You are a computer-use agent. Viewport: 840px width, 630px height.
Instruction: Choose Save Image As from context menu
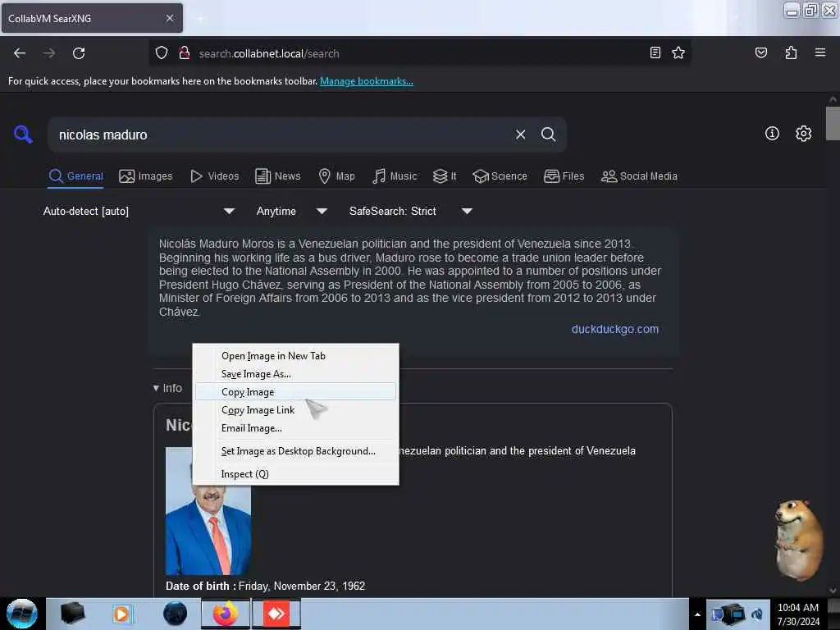pyautogui.click(x=295, y=374)
